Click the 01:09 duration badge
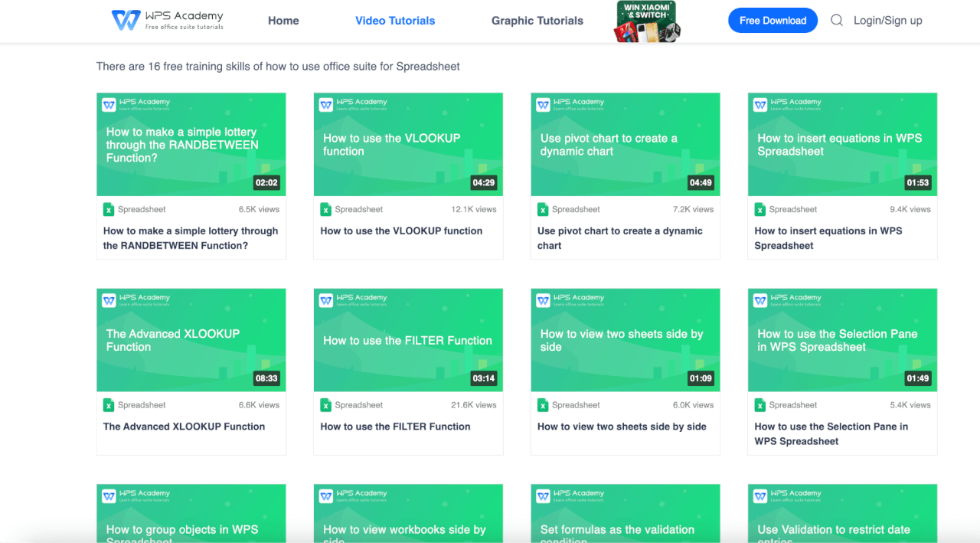The height and width of the screenshot is (543, 980). [701, 378]
